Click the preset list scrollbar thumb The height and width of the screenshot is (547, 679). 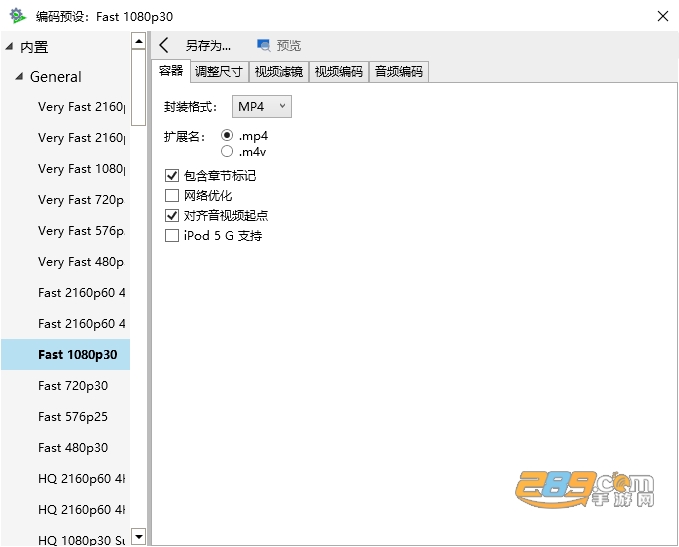click(x=139, y=87)
